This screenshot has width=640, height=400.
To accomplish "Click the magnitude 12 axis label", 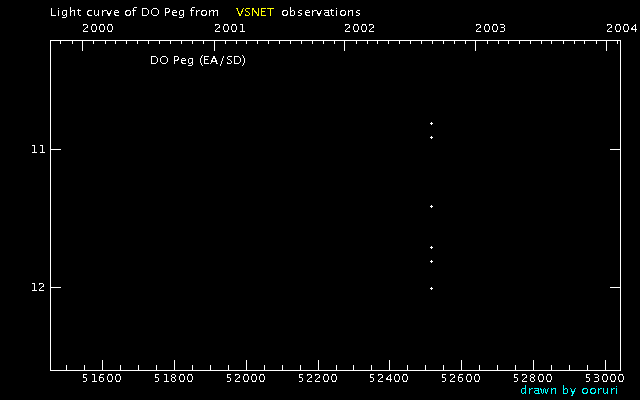I will [x=38, y=287].
